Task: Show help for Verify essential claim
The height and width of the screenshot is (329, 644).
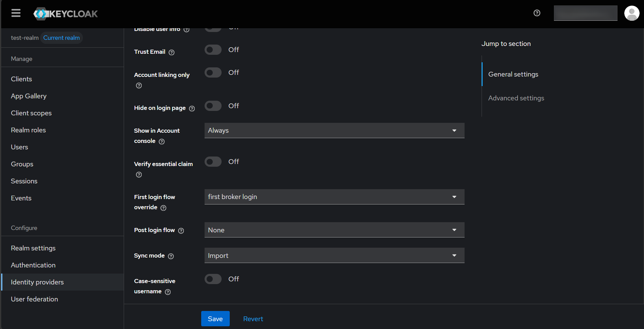Action: tap(139, 175)
